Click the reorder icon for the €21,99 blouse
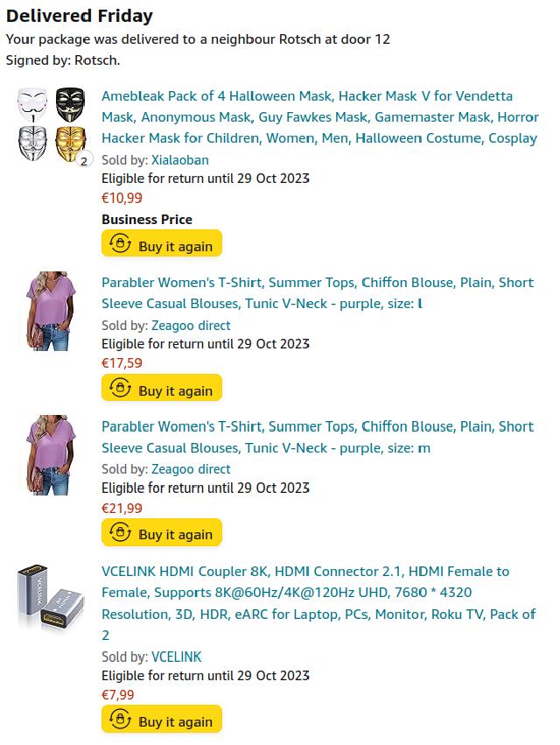The width and height of the screenshot is (560, 745). [x=120, y=532]
